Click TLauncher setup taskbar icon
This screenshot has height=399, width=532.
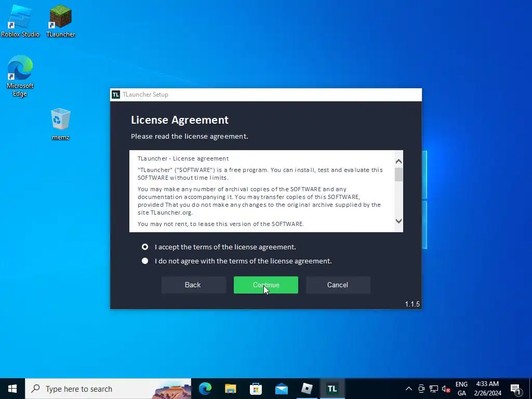coord(332,389)
